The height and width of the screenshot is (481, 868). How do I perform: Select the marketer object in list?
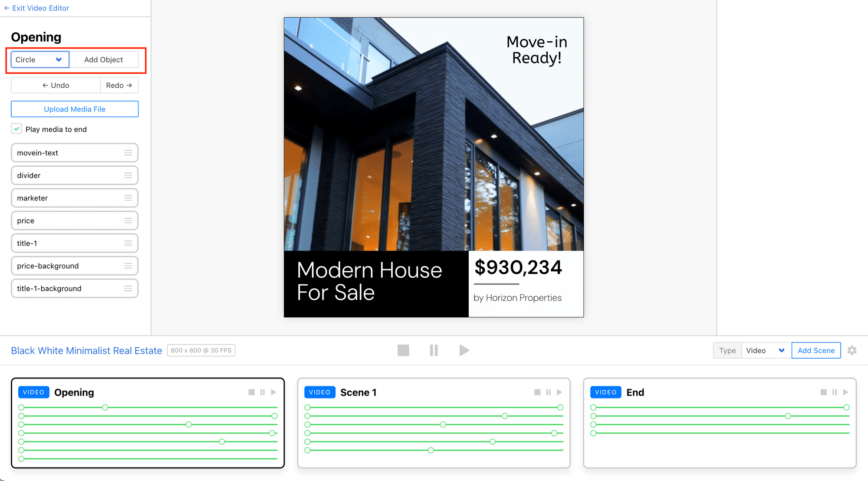(75, 198)
